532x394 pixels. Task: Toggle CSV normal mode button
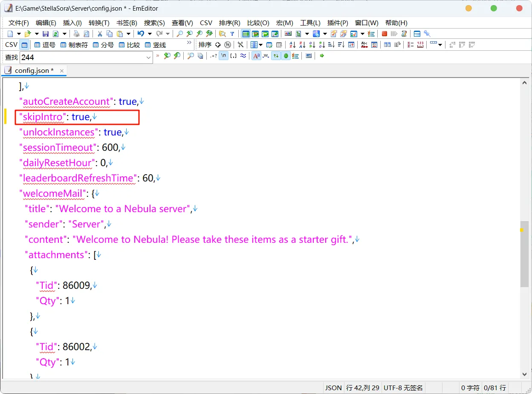[25, 45]
